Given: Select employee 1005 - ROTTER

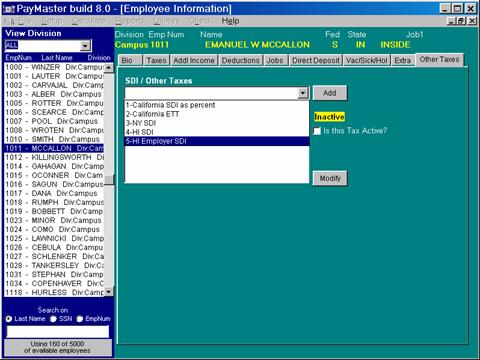Looking at the screenshot, I should coord(54,103).
